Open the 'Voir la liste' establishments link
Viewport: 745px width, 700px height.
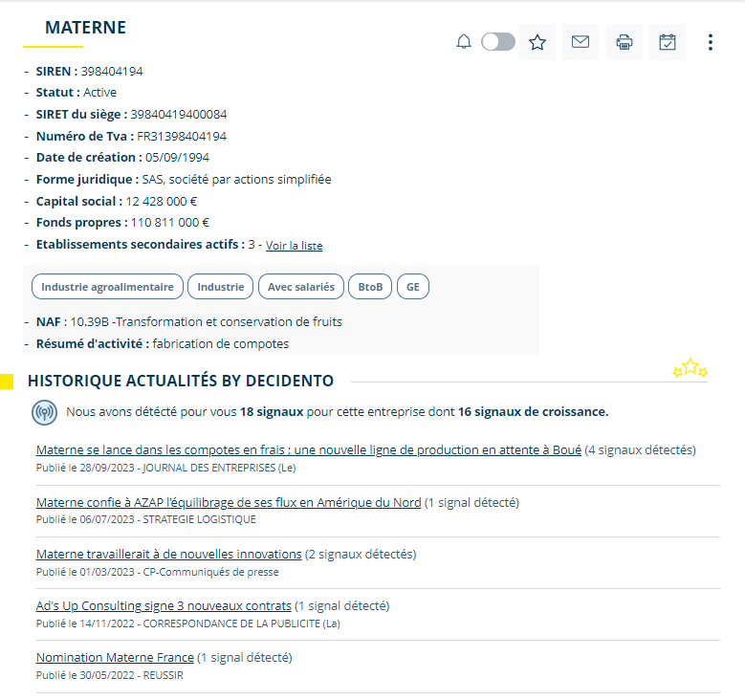click(295, 246)
